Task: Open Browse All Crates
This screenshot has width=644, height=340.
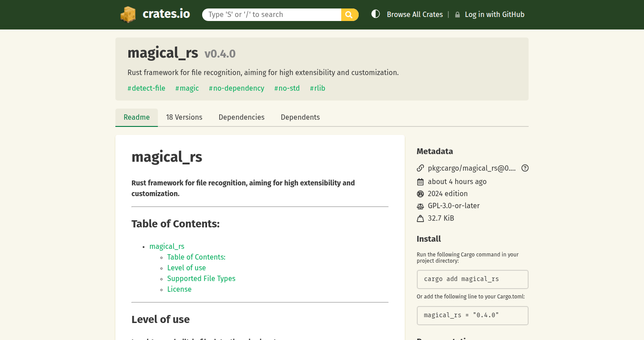Action: coord(415,15)
